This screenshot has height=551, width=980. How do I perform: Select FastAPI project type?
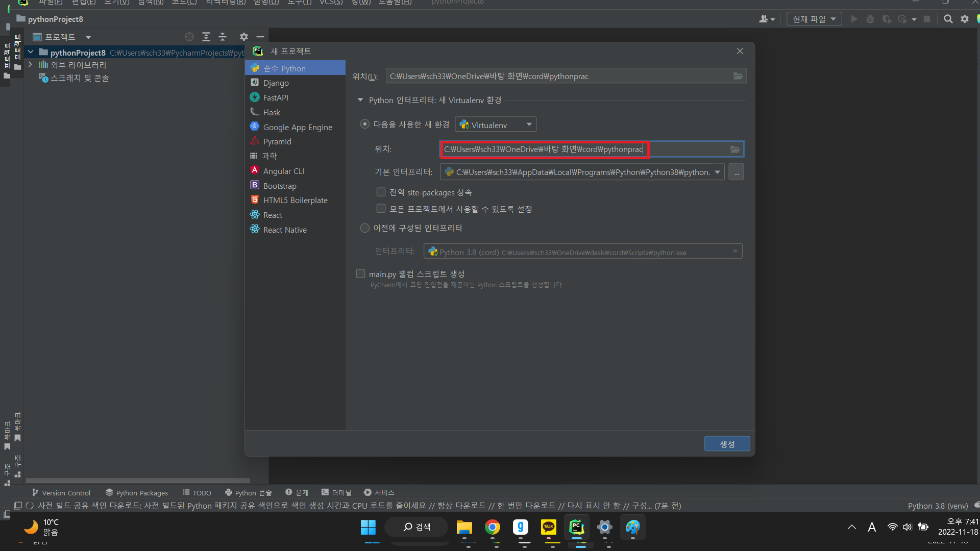pyautogui.click(x=295, y=97)
